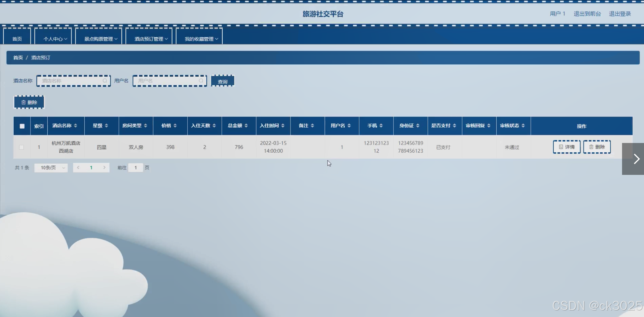Click the 退出登录 link
The image size is (644, 317).
(620, 14)
